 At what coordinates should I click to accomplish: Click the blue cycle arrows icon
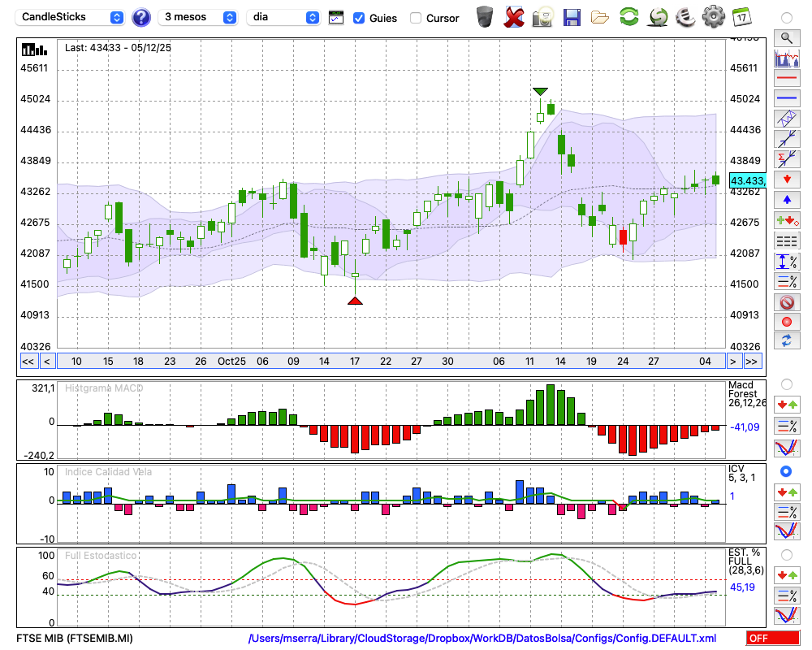point(787,341)
